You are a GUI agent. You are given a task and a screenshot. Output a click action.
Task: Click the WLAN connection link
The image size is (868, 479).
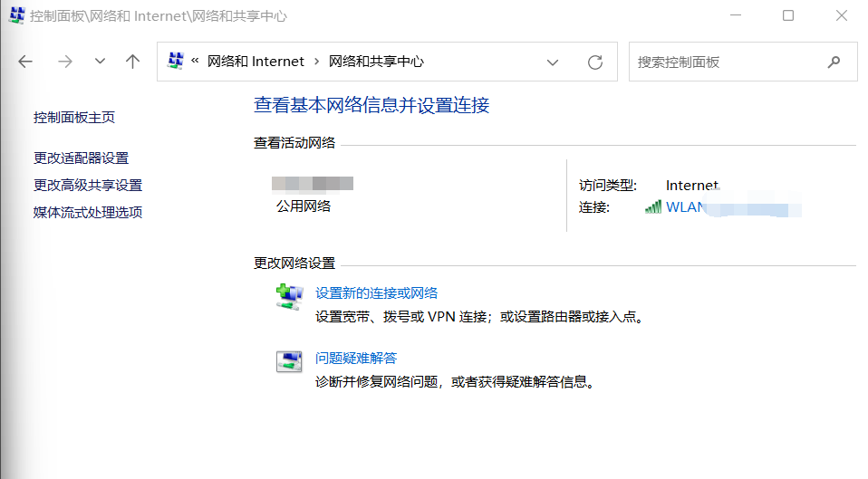click(x=685, y=207)
